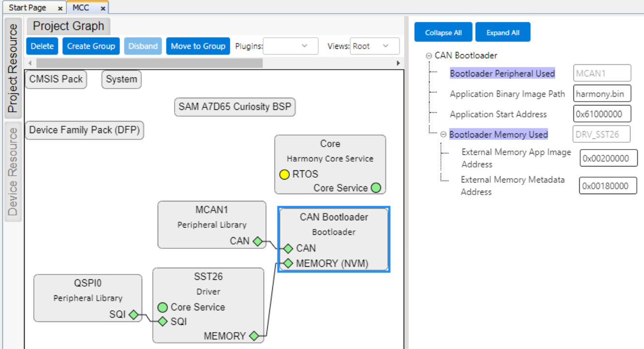Switch to the Start Page tab

pyautogui.click(x=28, y=8)
